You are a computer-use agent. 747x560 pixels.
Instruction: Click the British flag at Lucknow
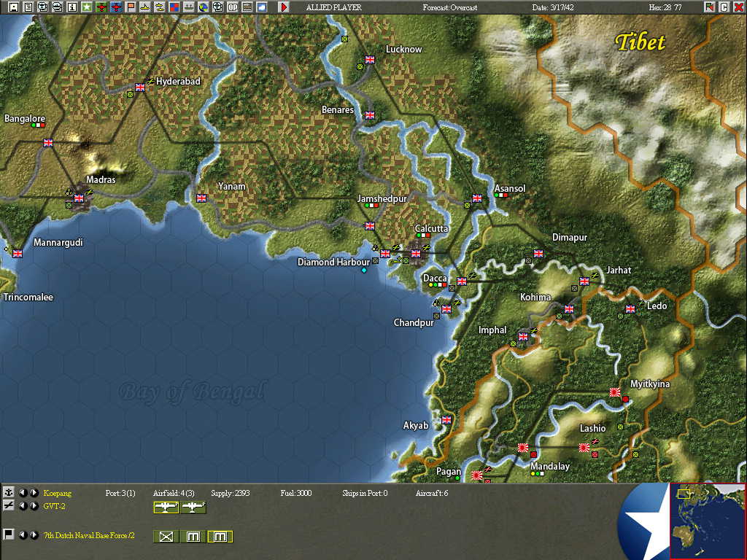(x=370, y=60)
